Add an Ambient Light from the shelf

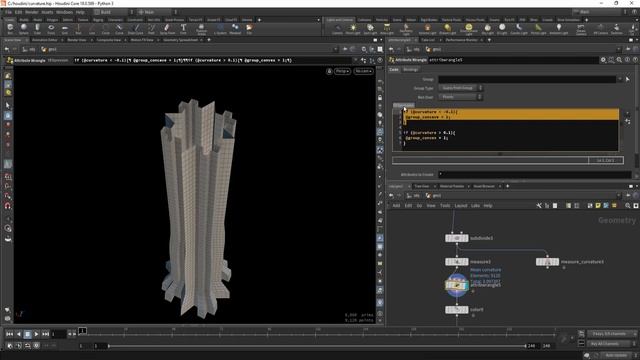558,29
